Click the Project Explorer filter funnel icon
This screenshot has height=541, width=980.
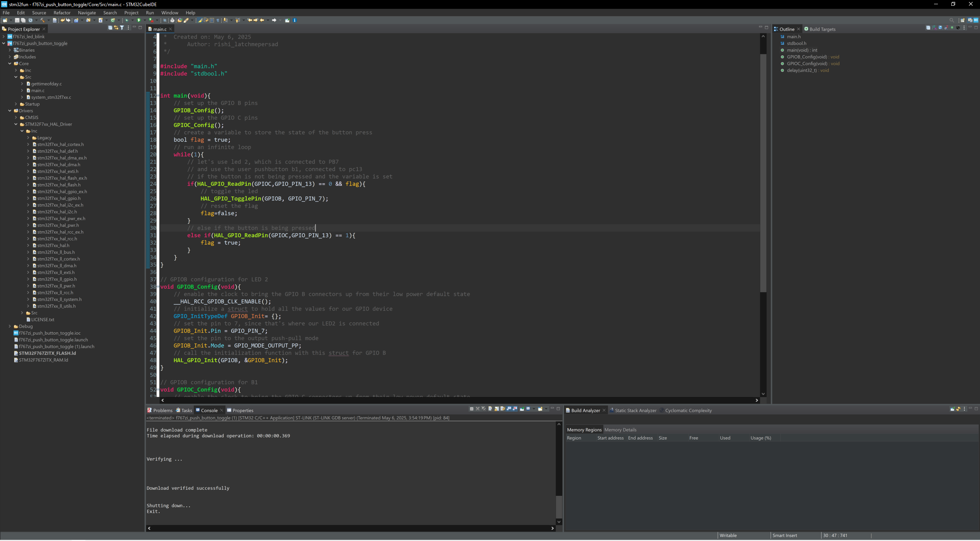coord(122,28)
